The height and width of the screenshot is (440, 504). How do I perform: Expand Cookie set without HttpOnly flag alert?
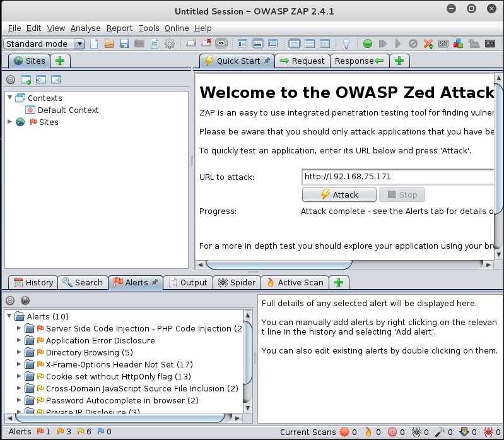click(19, 376)
